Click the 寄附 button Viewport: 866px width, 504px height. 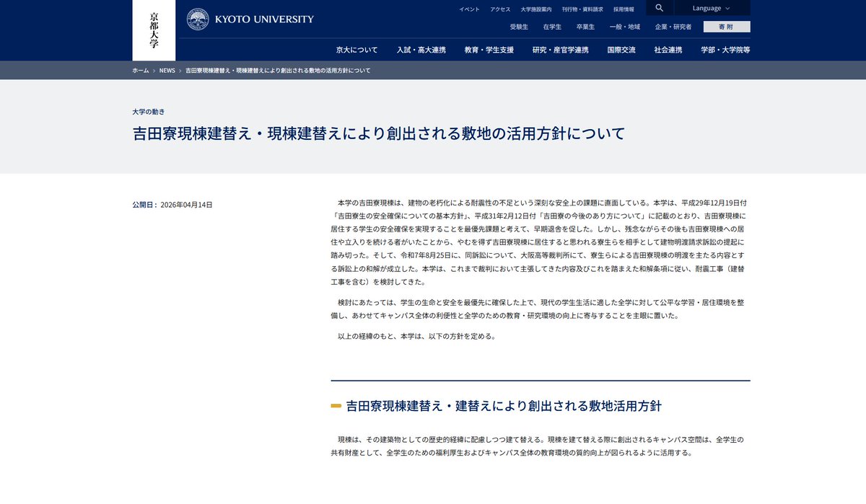pyautogui.click(x=727, y=27)
